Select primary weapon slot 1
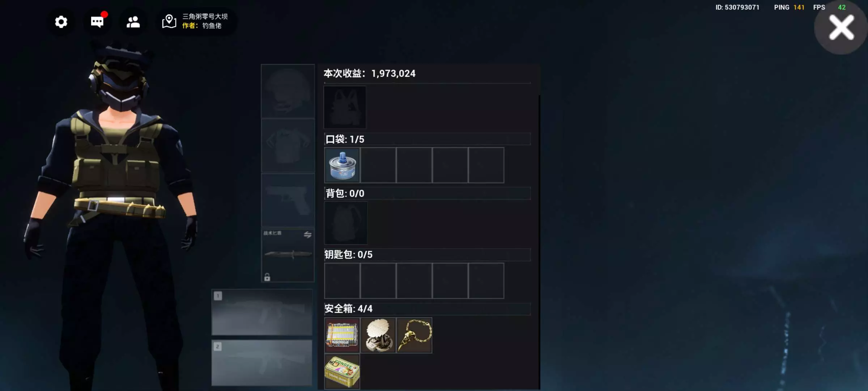 pos(262,312)
